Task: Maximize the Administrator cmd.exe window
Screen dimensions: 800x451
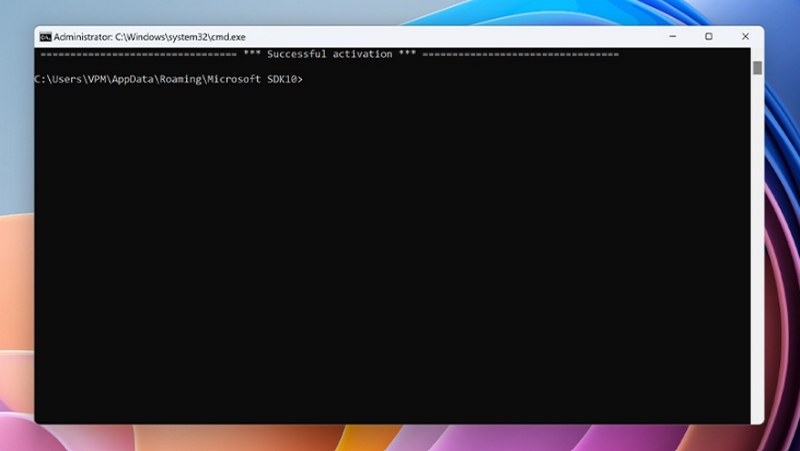Action: click(709, 36)
